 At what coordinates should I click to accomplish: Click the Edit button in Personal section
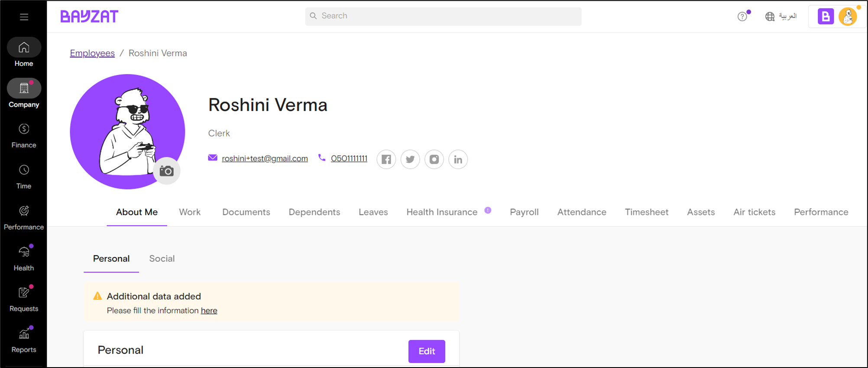[x=427, y=351]
